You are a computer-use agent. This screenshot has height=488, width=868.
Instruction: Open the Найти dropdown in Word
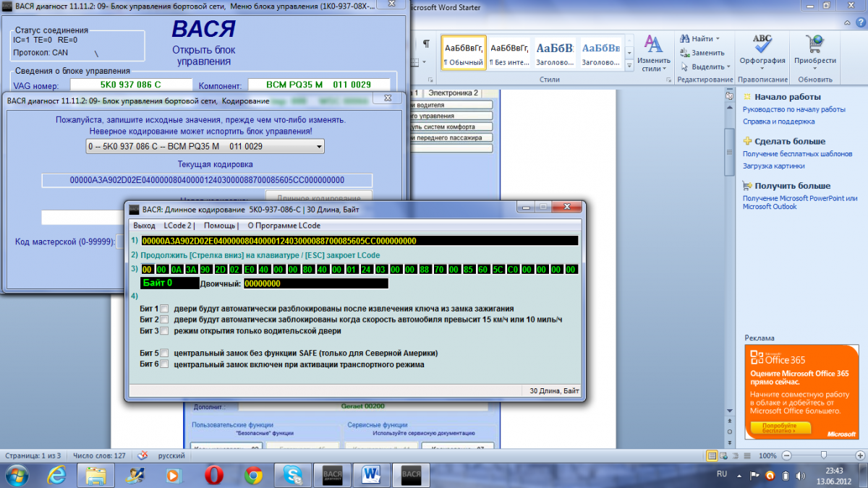[701, 38]
